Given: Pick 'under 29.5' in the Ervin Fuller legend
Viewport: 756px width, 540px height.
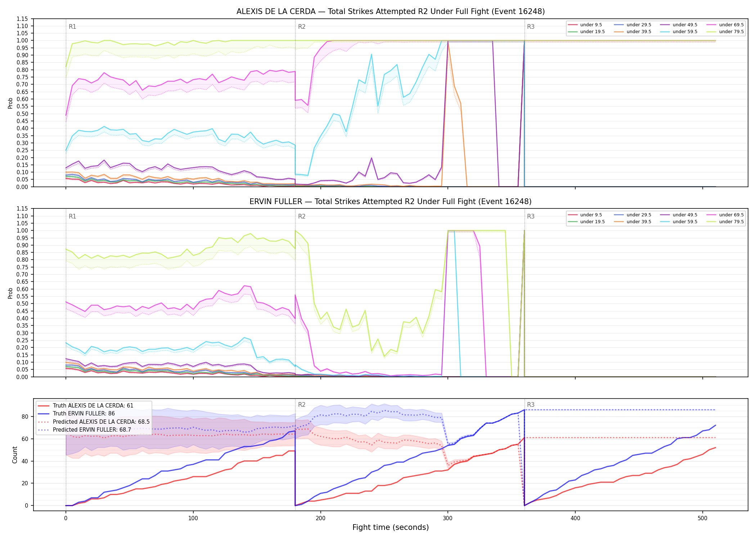Looking at the screenshot, I should [x=633, y=215].
